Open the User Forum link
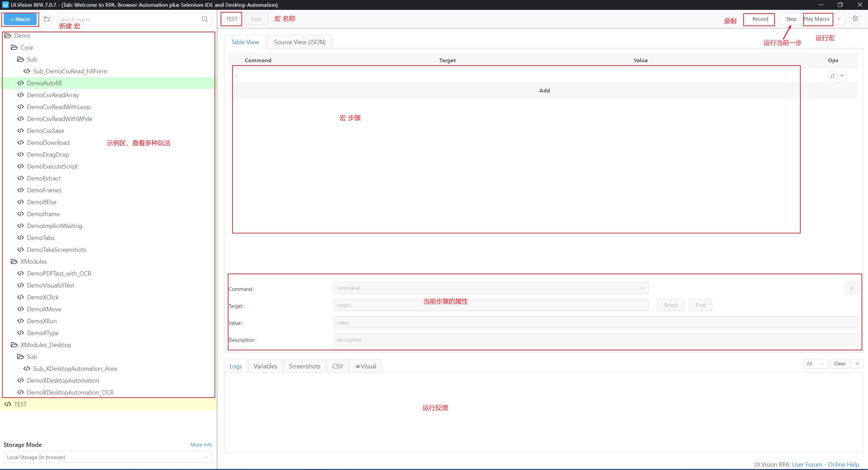Image resolution: width=868 pixels, height=470 pixels. point(807,464)
